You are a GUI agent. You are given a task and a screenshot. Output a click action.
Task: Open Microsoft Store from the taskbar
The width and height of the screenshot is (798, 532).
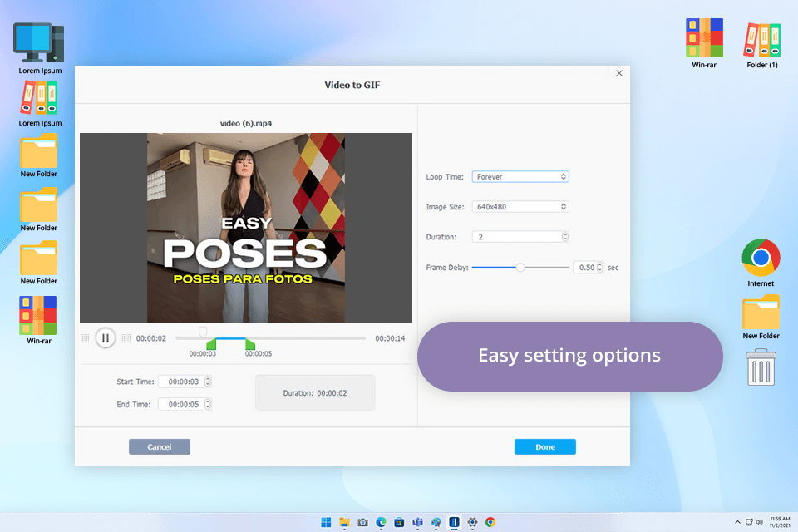(400, 522)
